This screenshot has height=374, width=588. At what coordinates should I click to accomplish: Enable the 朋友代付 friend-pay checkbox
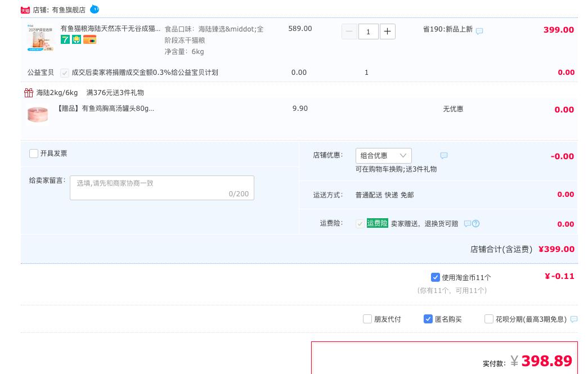point(367,319)
